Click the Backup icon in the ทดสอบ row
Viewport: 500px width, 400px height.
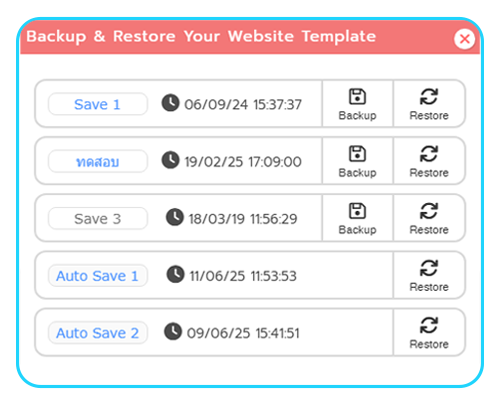point(357,154)
